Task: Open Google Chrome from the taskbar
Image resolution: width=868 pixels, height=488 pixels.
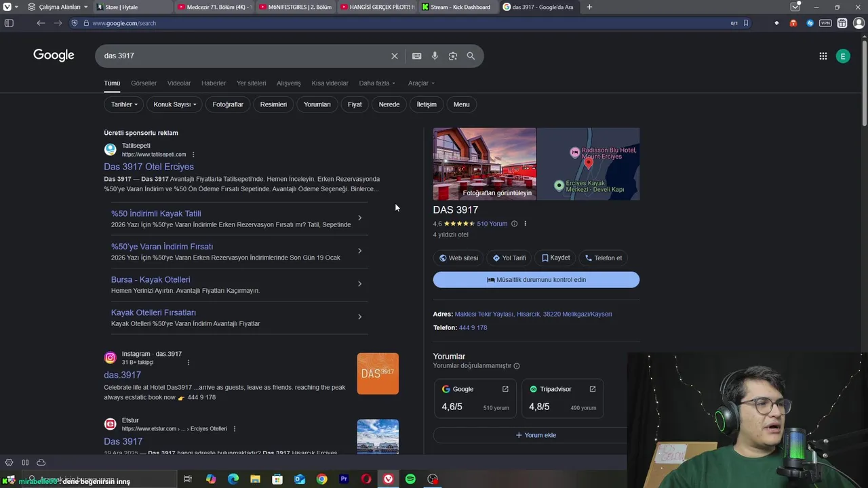Action: point(321,479)
